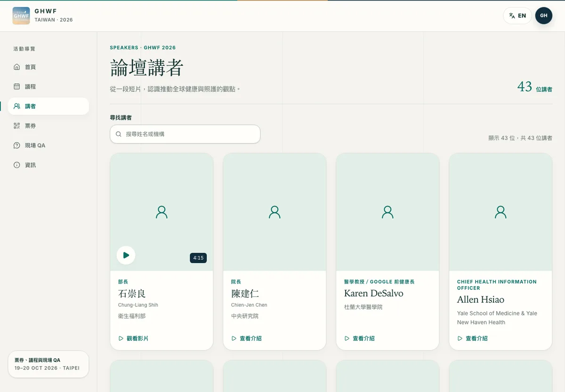Click 查看介紹 on the 陳建仁 card
Image resolution: width=565 pixels, height=392 pixels.
246,338
